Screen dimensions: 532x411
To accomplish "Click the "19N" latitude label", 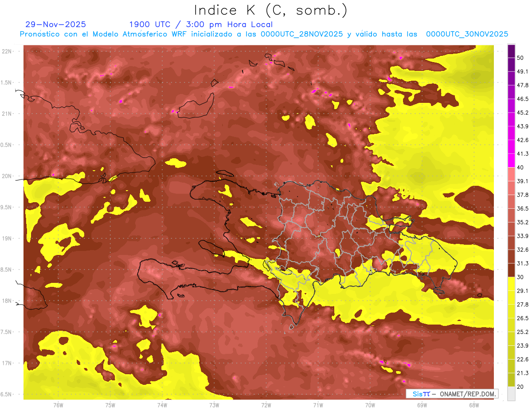I will pyautogui.click(x=7, y=239).
